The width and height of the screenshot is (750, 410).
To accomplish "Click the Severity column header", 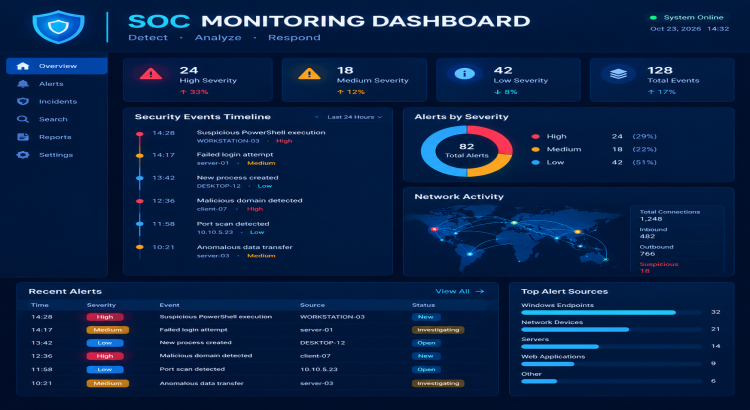I will [101, 305].
